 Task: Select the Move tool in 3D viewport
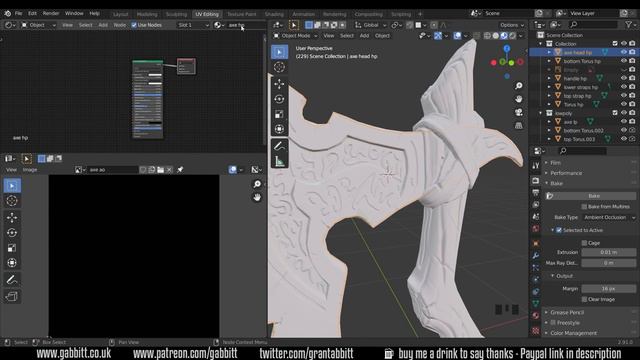click(x=280, y=84)
